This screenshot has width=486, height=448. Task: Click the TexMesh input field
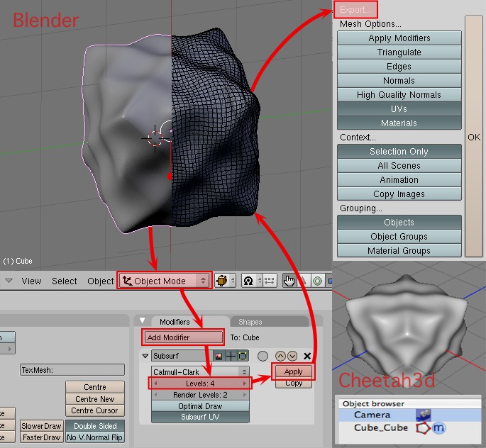(x=72, y=370)
